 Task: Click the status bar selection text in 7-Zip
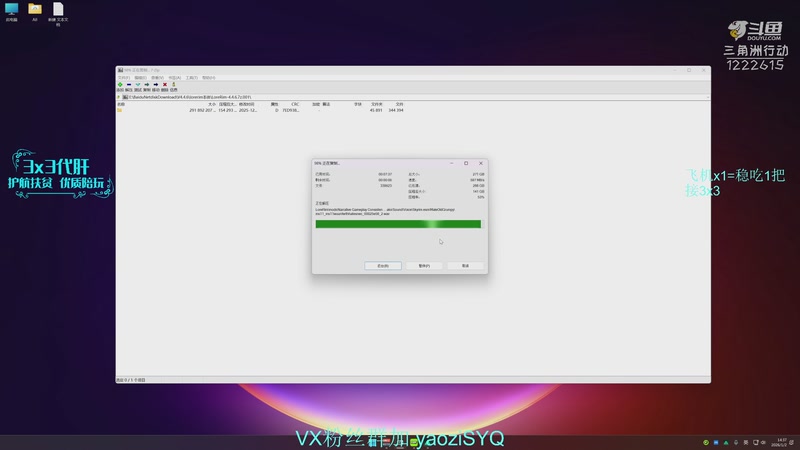[131, 380]
